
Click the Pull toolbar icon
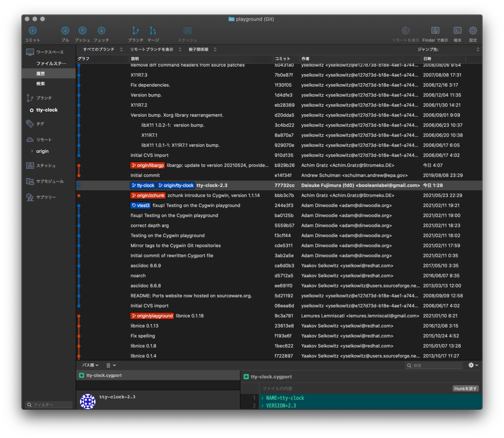click(65, 31)
